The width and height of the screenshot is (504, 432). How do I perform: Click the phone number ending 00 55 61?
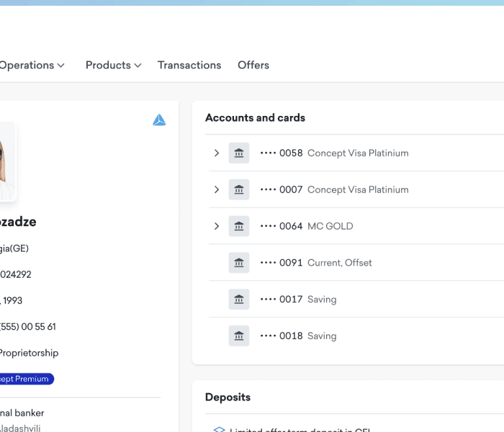(28, 327)
